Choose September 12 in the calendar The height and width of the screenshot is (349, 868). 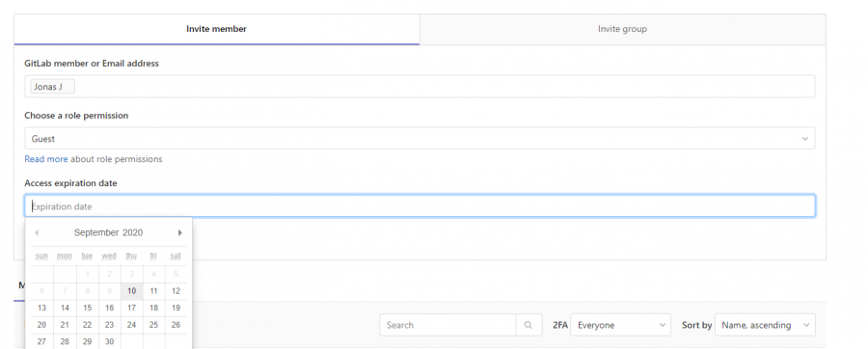176,291
